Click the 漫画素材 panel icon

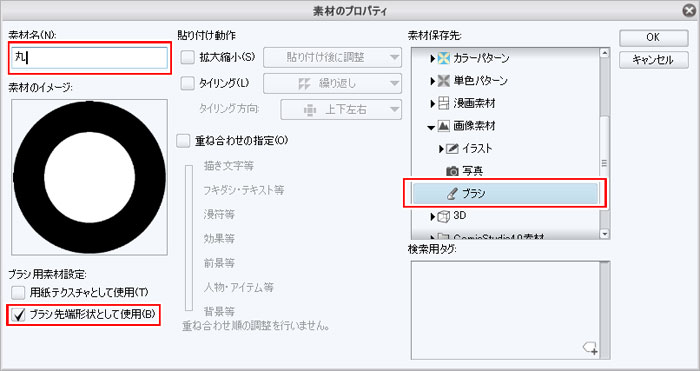click(443, 104)
